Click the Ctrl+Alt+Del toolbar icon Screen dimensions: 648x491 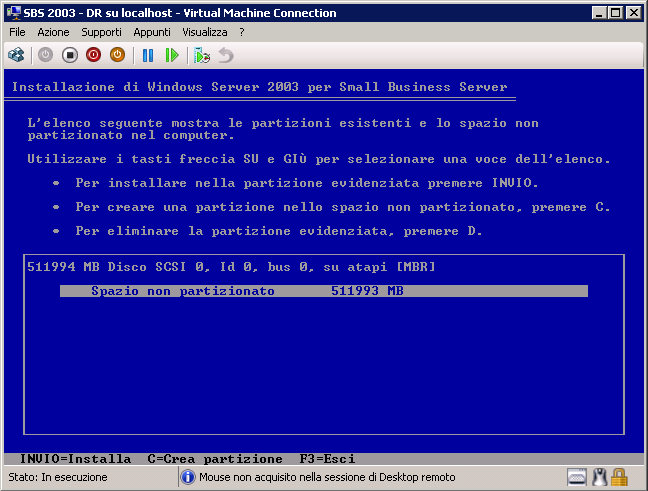point(17,55)
